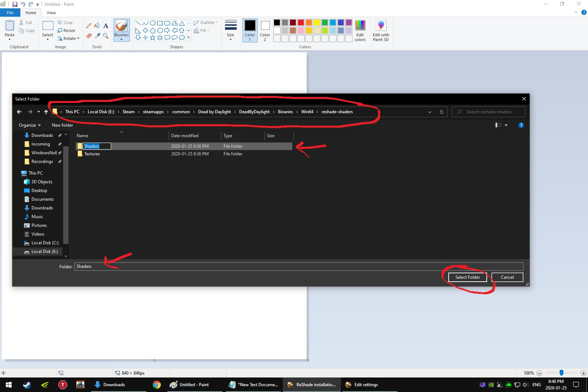The image size is (588, 392).
Task: Go up one folder level
Action: [46, 112]
